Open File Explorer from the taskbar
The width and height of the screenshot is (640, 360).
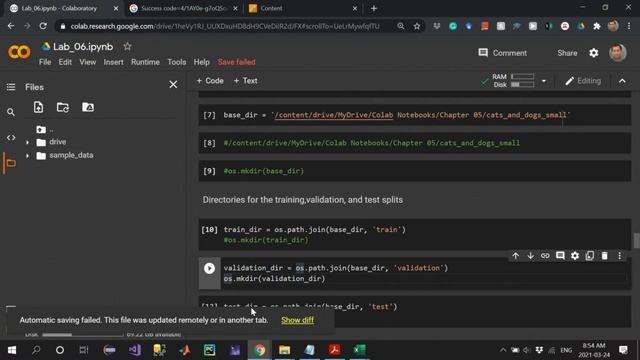[284, 350]
